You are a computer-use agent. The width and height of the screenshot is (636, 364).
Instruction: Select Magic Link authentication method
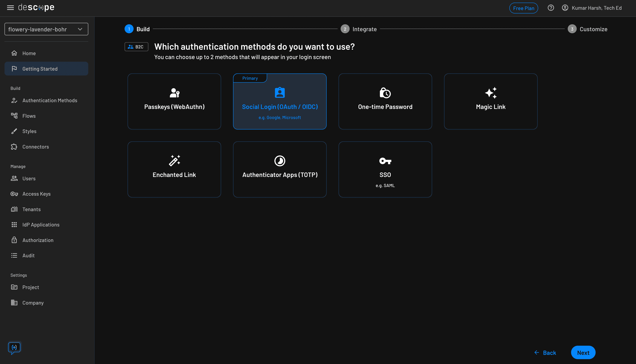pyautogui.click(x=490, y=101)
